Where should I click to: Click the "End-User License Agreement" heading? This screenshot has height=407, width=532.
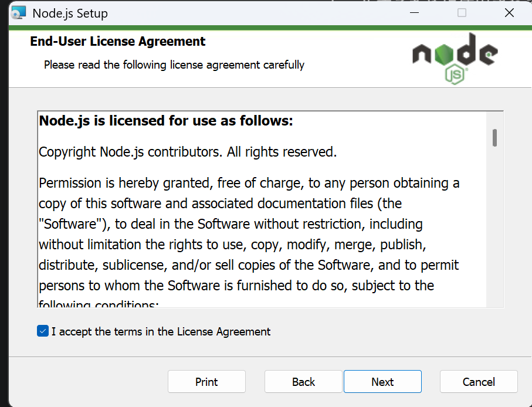(117, 42)
